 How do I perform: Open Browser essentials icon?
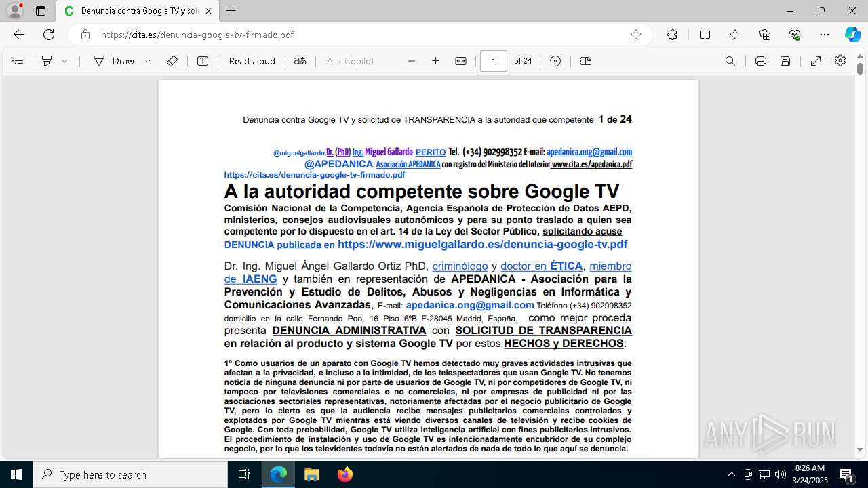795,35
